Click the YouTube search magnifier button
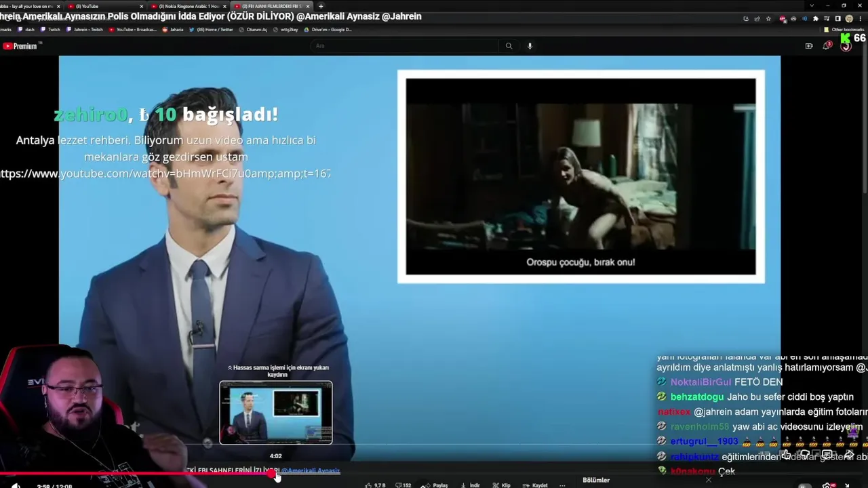 (x=509, y=46)
